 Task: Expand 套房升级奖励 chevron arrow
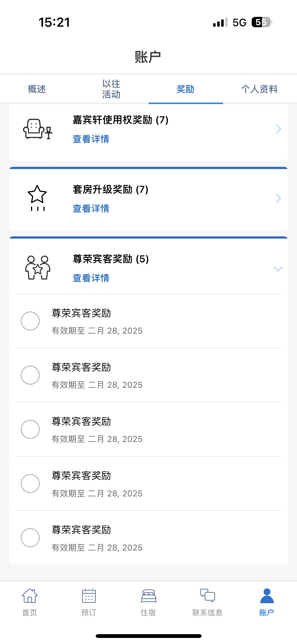click(x=278, y=198)
